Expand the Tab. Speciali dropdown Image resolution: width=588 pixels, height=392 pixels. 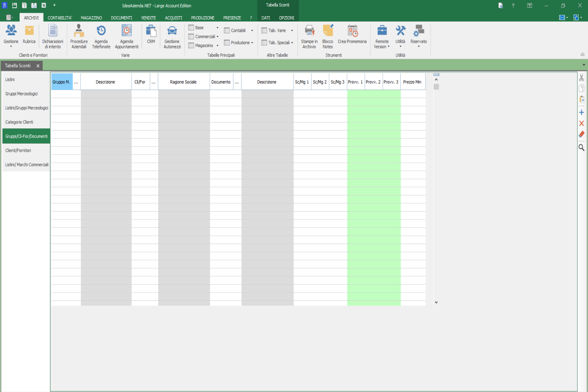click(x=277, y=43)
